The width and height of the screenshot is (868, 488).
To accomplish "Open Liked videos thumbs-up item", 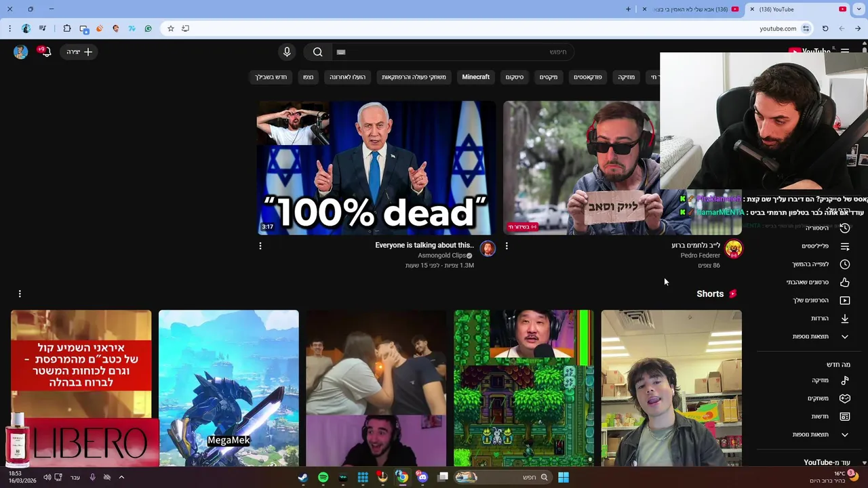I will coord(817,282).
